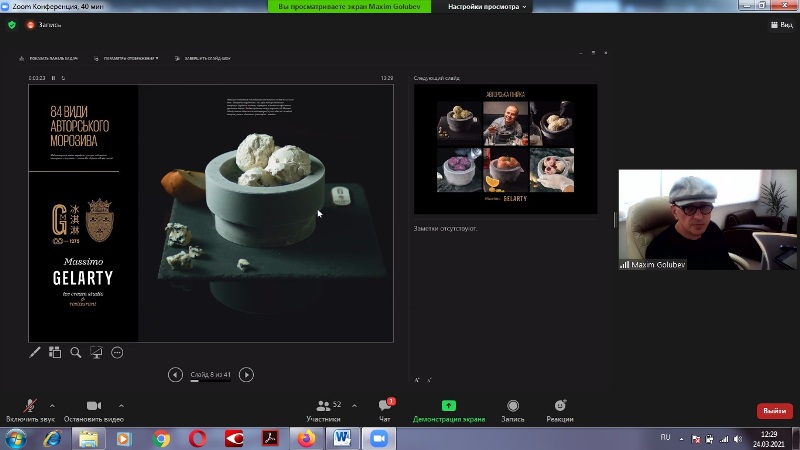The height and width of the screenshot is (450, 800).
Task: Unmute microphone with Включить звук
Action: (30, 410)
